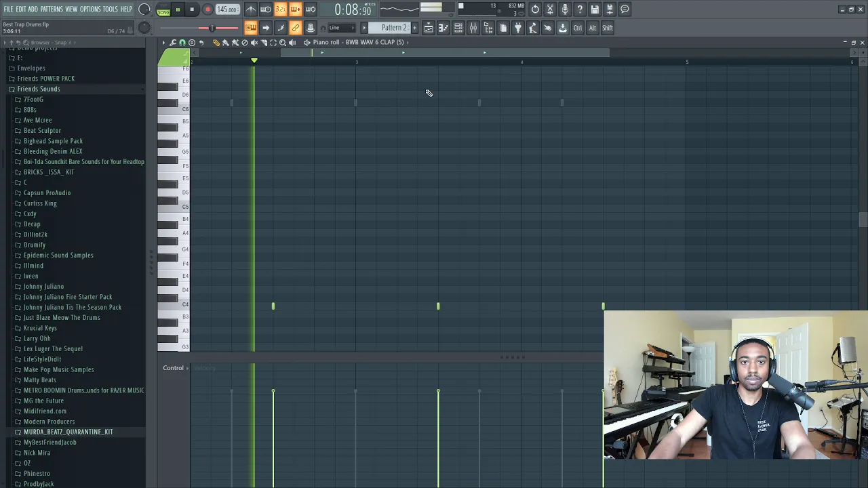Click the master pitch knob
Screen dimensions: 868x488
pos(144,28)
